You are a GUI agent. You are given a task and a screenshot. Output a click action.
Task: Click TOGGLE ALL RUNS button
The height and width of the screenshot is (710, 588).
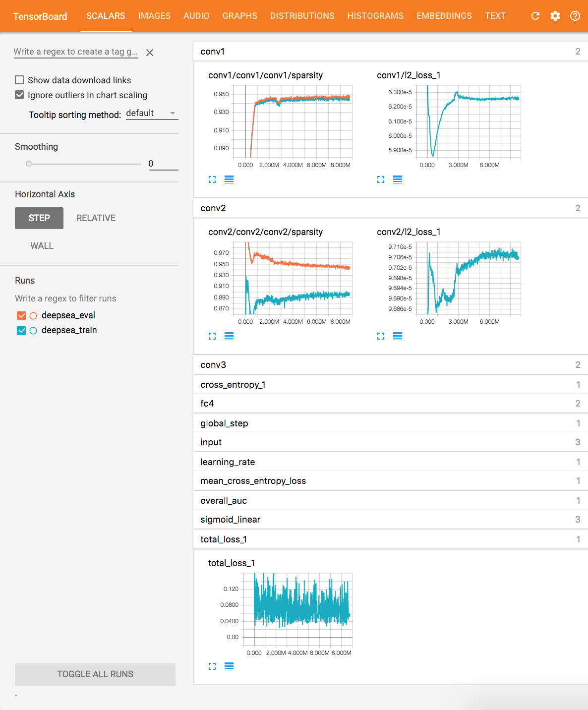[x=95, y=674]
